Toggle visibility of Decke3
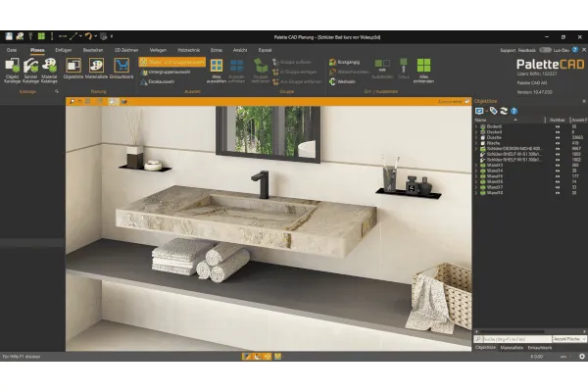Viewport: 588px width, 392px height. point(558,132)
